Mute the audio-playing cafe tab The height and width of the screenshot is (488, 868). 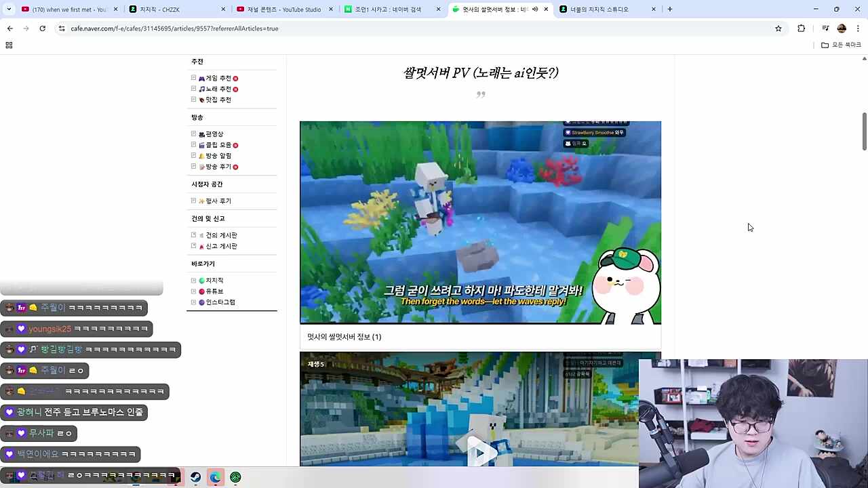point(535,9)
